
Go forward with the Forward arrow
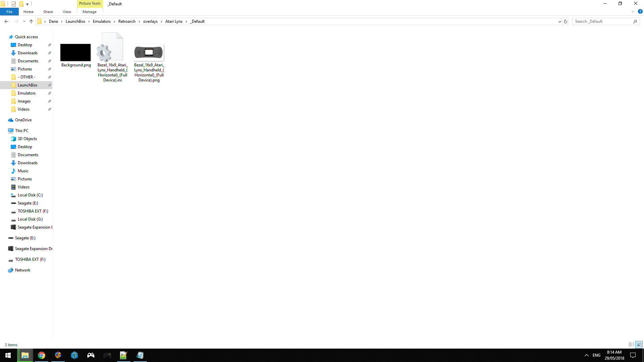point(16,21)
